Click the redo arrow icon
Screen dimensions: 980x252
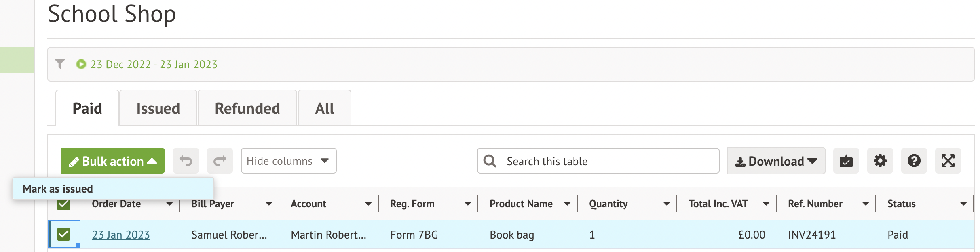pos(220,161)
